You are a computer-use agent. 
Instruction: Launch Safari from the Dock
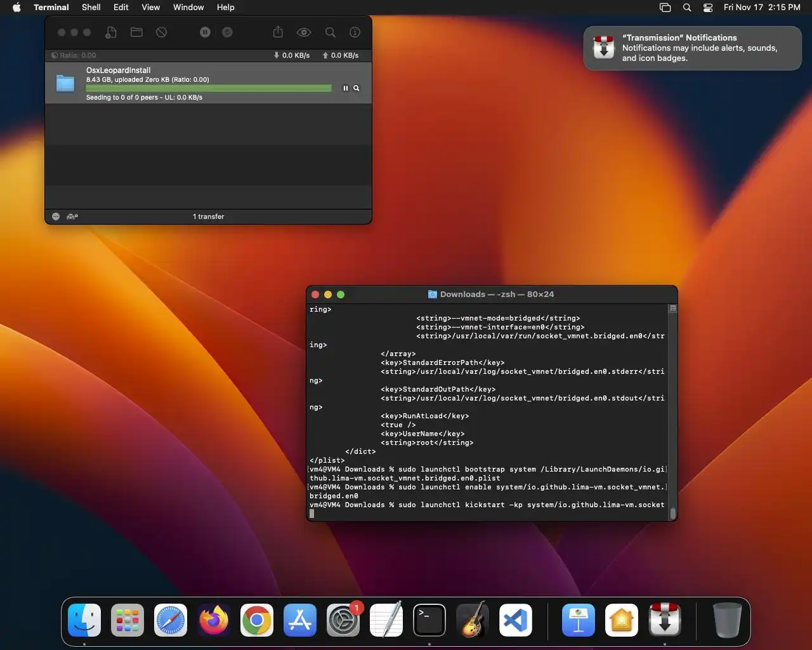point(171,620)
